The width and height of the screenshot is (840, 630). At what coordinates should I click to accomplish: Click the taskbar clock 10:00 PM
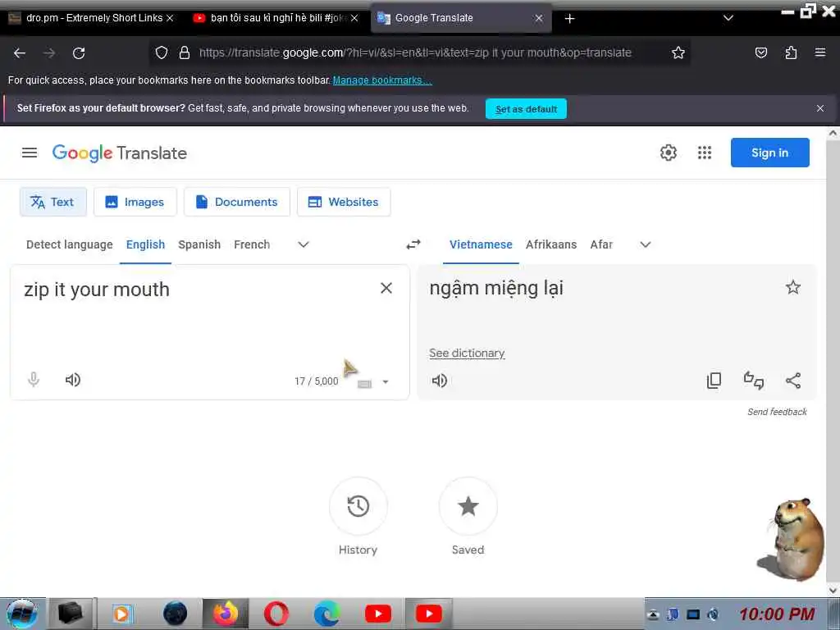point(777,614)
